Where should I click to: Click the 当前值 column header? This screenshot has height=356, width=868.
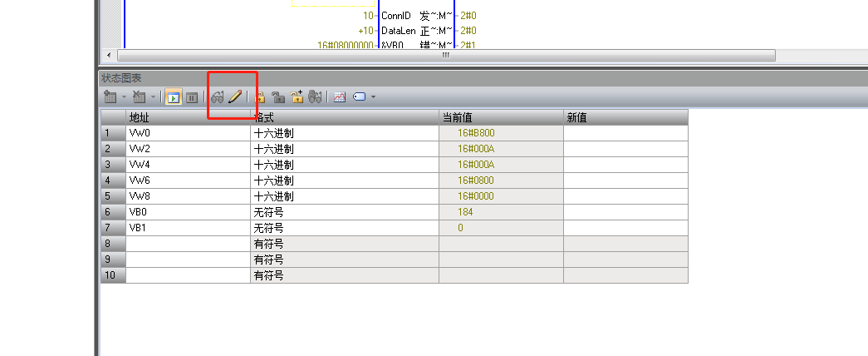click(500, 117)
